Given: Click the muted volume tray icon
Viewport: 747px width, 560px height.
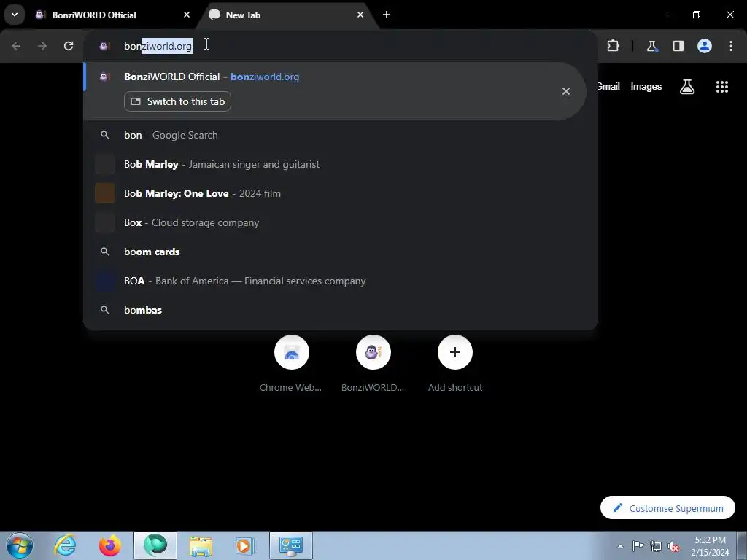Looking at the screenshot, I should [x=673, y=546].
